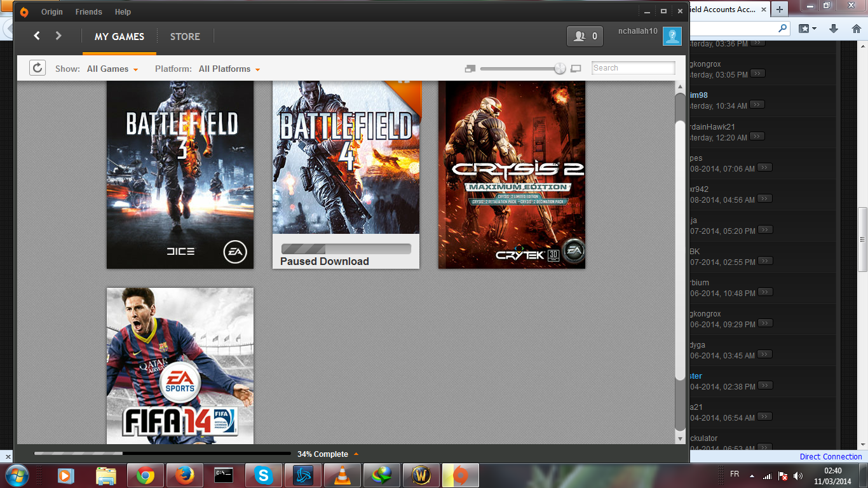The height and width of the screenshot is (488, 868).
Task: Click the Firefox search magnifier icon
Action: [x=782, y=29]
